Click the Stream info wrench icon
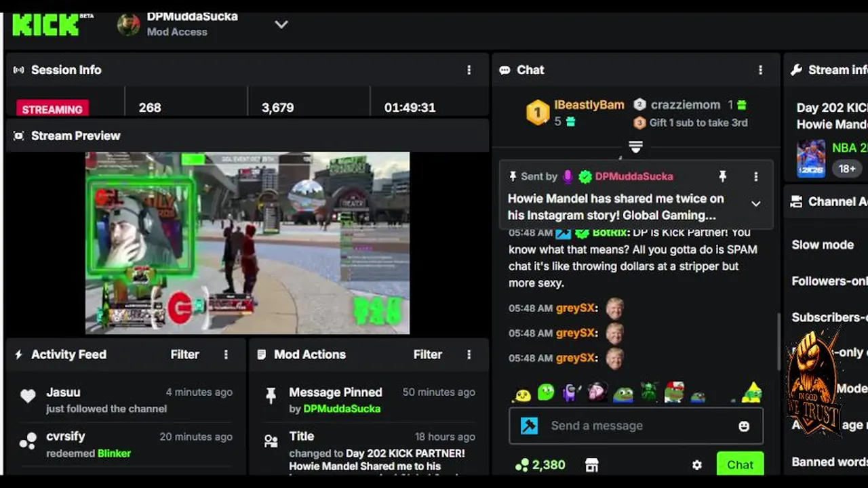This screenshot has width=868, height=488. [x=797, y=70]
